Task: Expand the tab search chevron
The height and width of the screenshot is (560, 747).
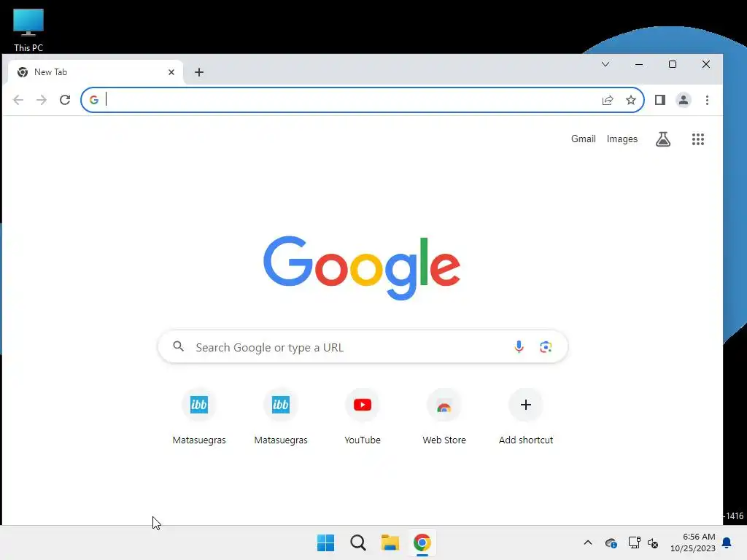Action: tap(605, 64)
